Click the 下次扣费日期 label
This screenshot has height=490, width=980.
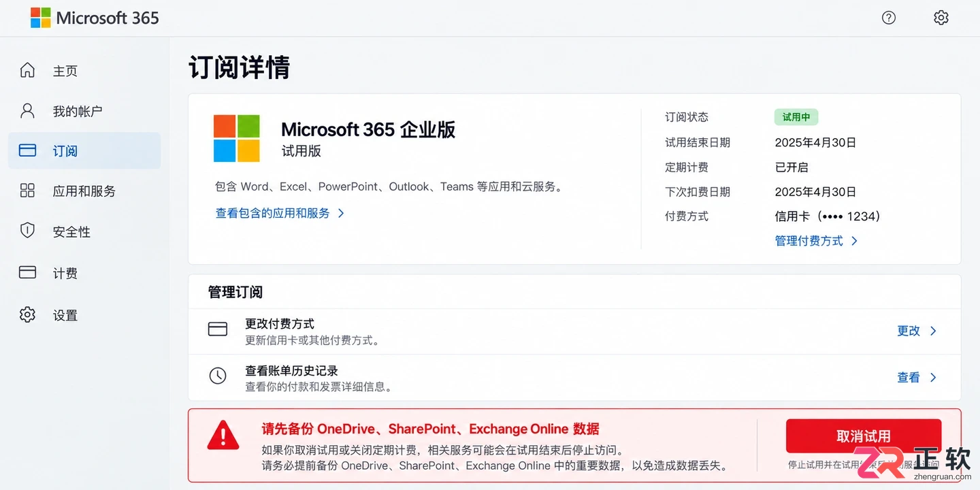pos(698,192)
